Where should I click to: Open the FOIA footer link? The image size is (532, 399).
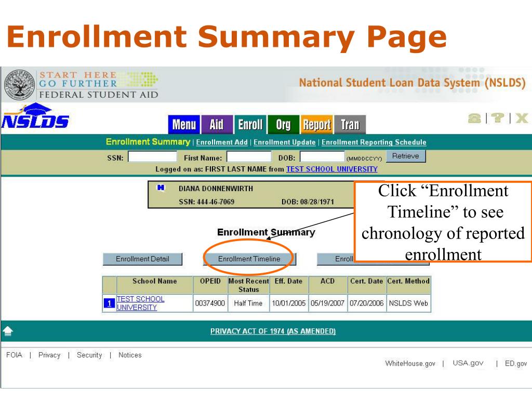[x=14, y=355]
